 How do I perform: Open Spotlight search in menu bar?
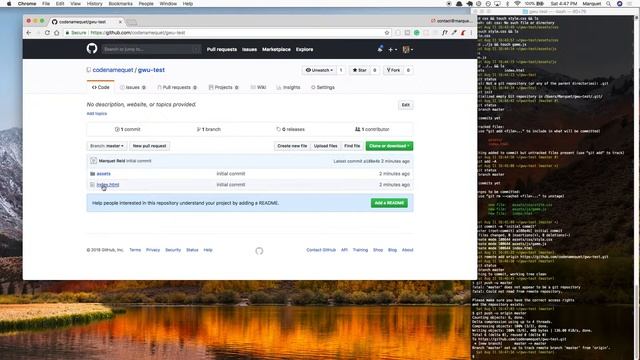click(609, 4)
